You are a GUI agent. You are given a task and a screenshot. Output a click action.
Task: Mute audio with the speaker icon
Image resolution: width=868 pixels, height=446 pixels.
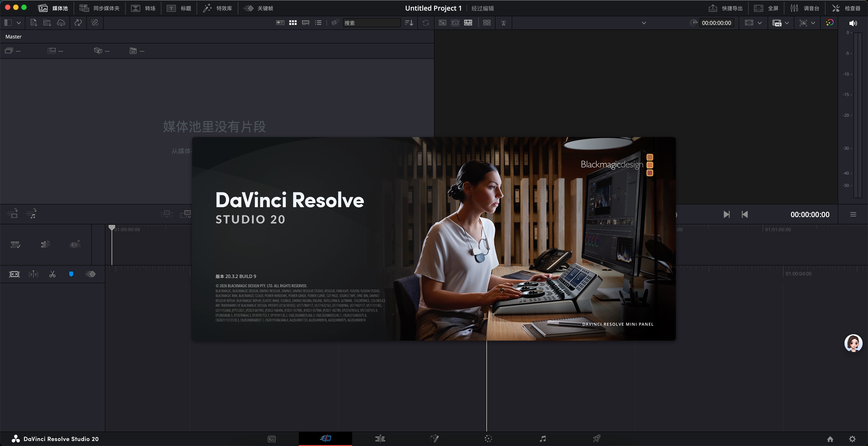pyautogui.click(x=853, y=23)
